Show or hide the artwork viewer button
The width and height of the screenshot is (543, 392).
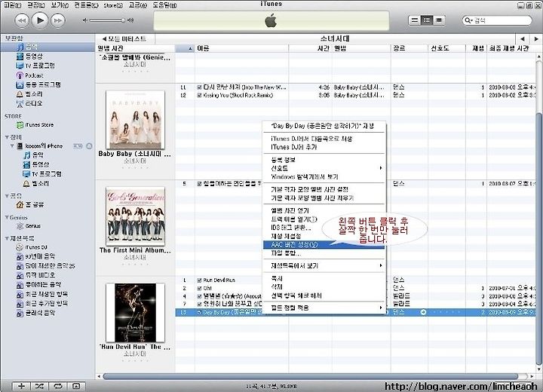(76, 386)
